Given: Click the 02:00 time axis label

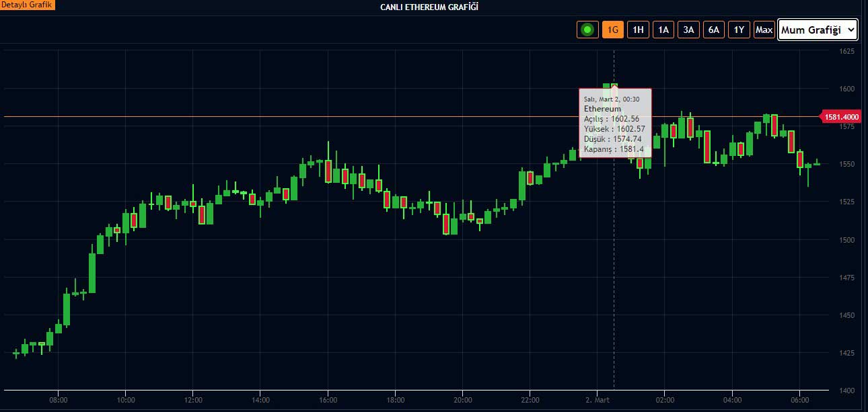Looking at the screenshot, I should tap(665, 400).
